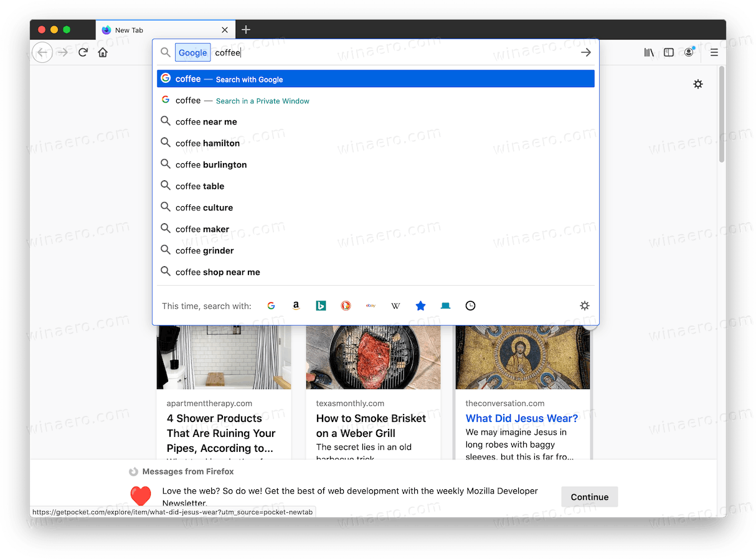Viewport: 756px width, 559px height.
Task: Open the Library bookshelf icon
Action: [x=649, y=53]
